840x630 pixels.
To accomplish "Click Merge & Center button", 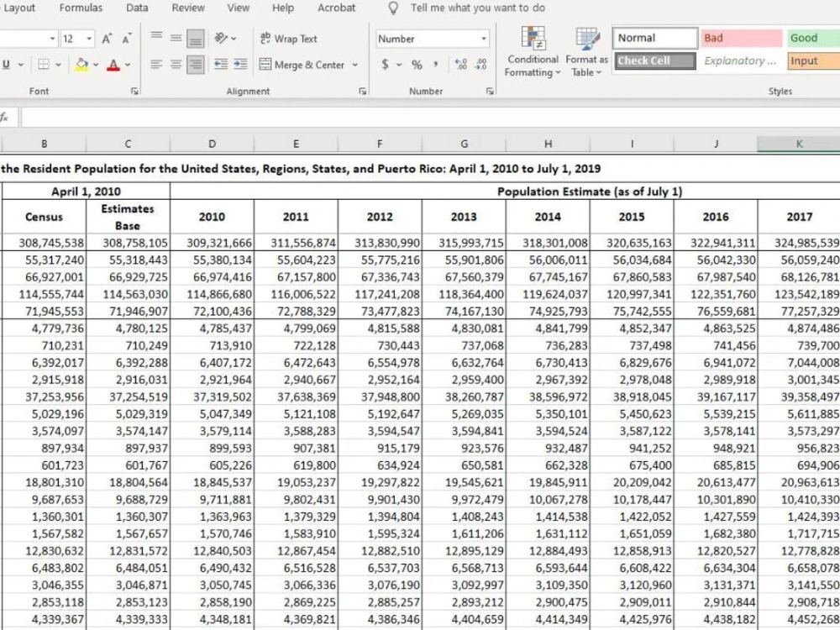I will point(302,65).
